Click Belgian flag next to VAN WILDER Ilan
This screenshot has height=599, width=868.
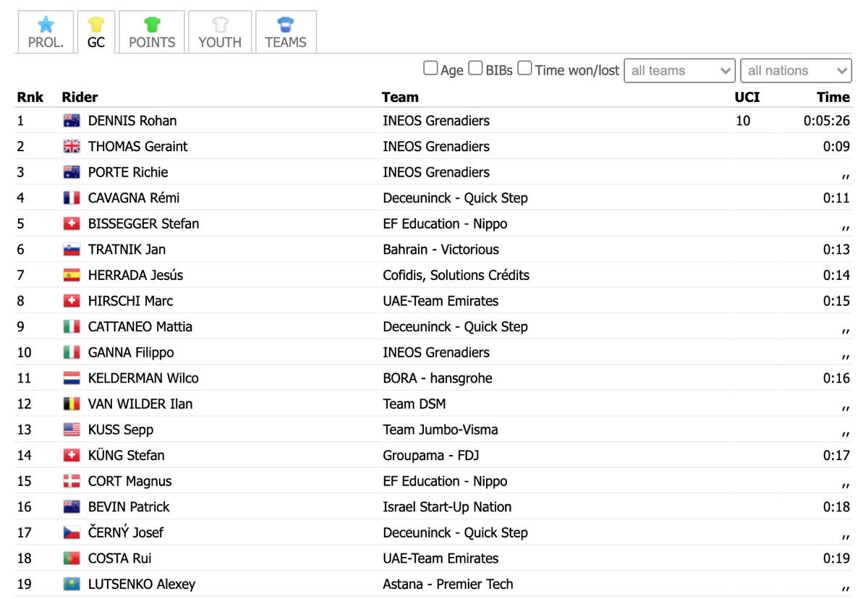pyautogui.click(x=72, y=404)
